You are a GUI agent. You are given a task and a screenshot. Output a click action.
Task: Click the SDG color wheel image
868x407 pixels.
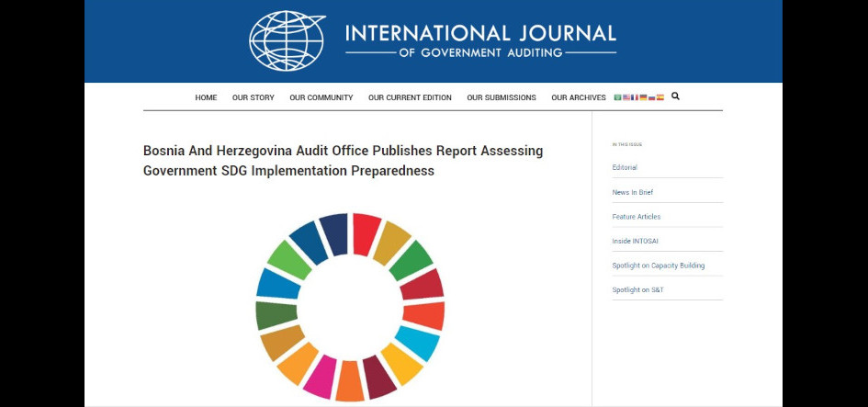tap(350, 307)
